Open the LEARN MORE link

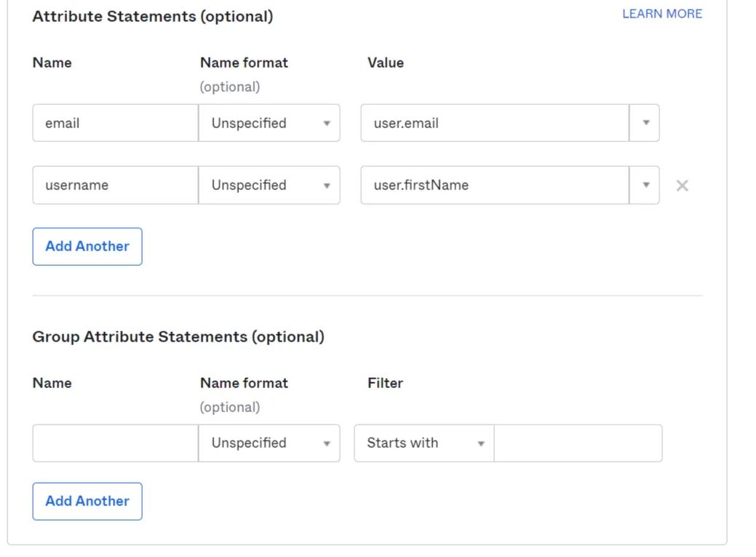[x=662, y=14]
